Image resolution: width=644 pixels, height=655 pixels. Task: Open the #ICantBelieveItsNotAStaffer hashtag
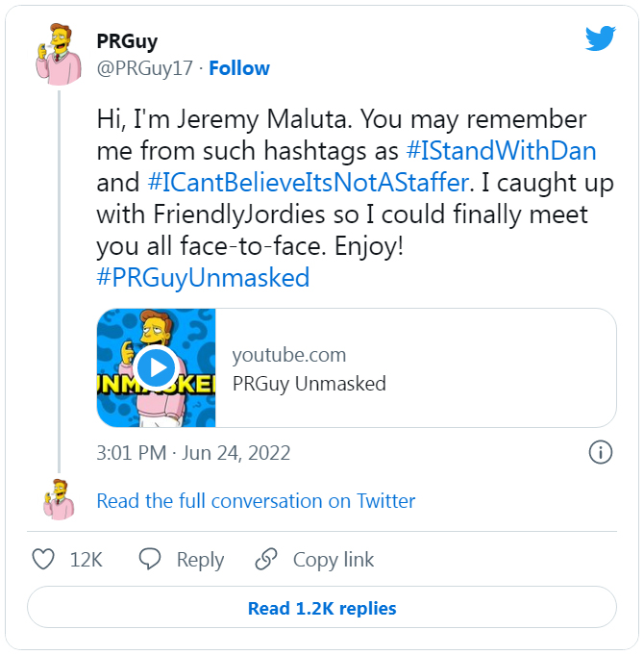coord(309,183)
